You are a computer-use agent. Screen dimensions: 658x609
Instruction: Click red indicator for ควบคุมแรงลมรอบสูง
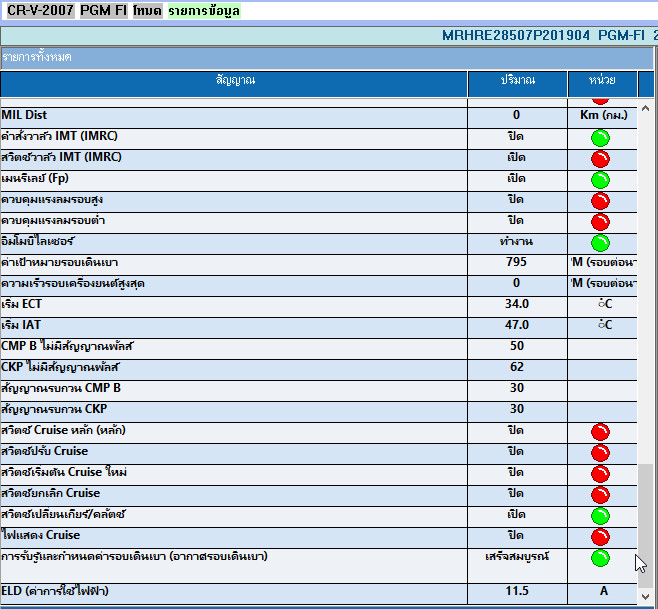pyautogui.click(x=600, y=201)
